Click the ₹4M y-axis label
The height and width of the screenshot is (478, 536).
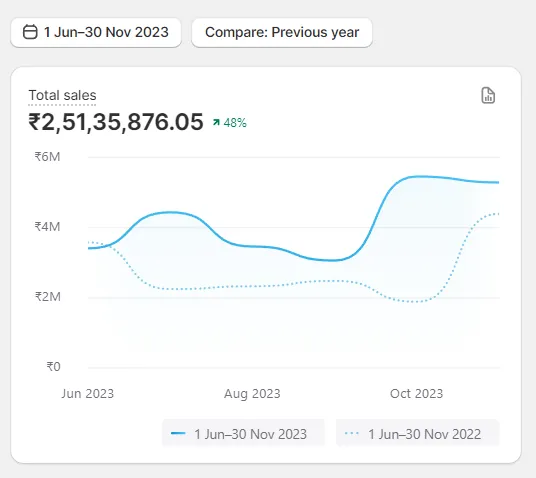coord(47,227)
